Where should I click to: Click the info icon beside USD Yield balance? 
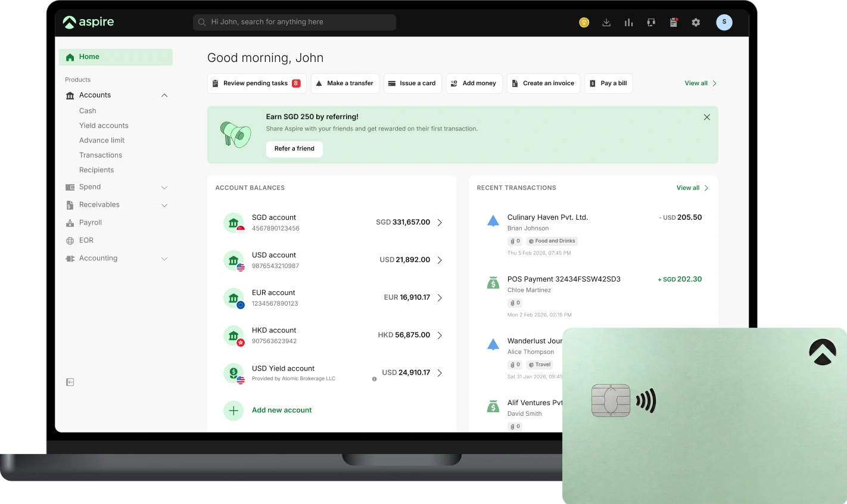[x=375, y=379]
